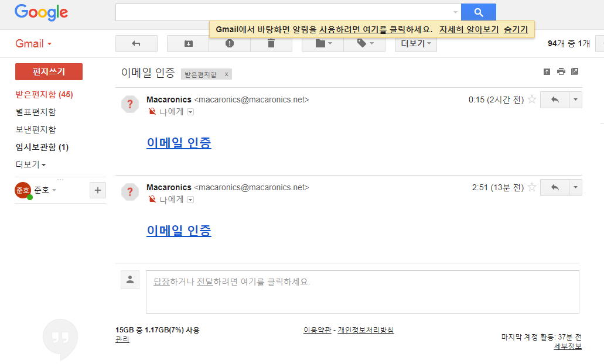This screenshot has height=364, width=604.
Task: Open conversation in new window
Action: [575, 71]
